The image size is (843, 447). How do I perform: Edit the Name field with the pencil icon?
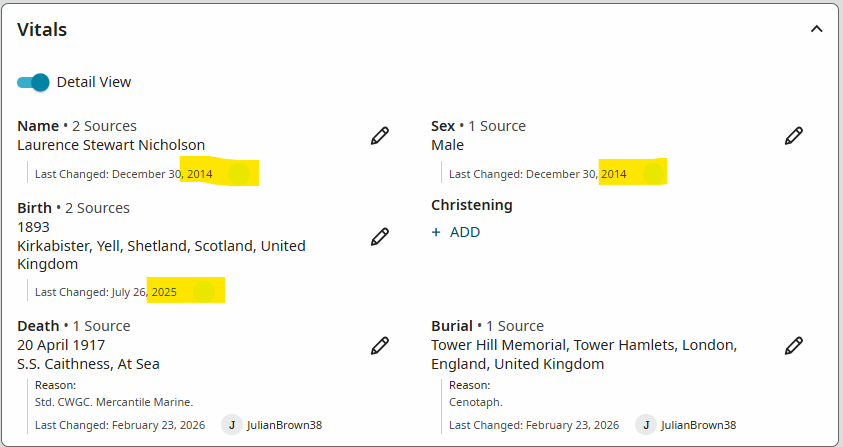tap(380, 136)
